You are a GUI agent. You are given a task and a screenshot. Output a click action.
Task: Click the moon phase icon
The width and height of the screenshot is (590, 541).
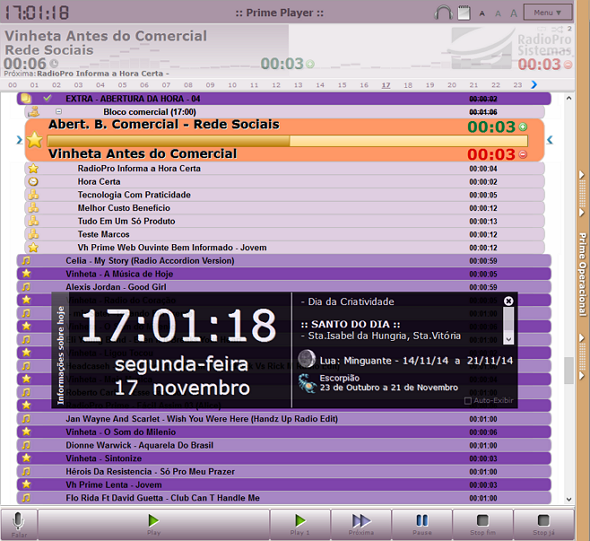307,359
